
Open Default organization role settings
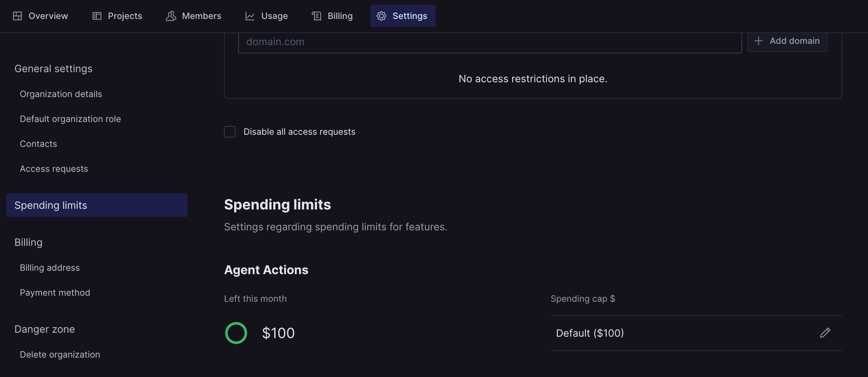70,119
